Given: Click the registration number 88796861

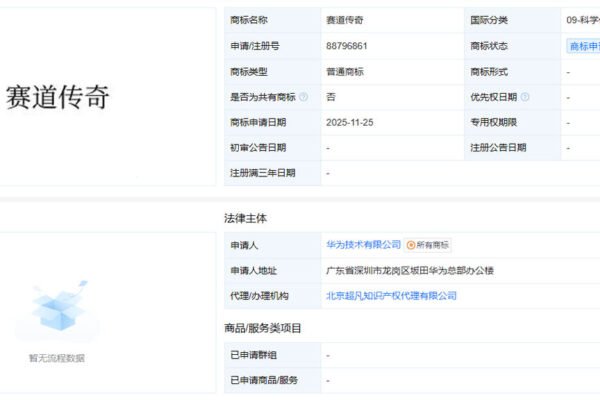Looking at the screenshot, I should pos(347,46).
